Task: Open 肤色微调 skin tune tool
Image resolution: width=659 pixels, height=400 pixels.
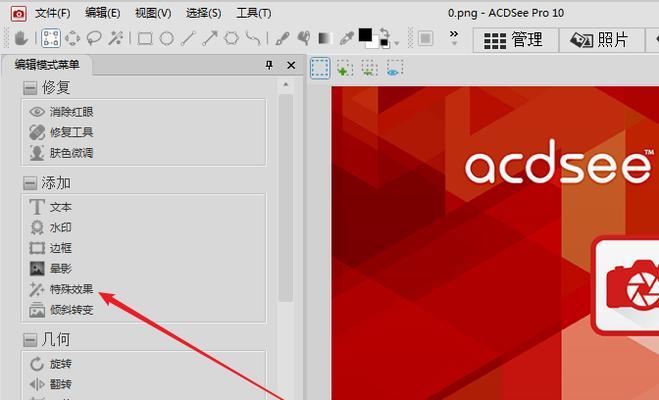Action: tap(61, 153)
